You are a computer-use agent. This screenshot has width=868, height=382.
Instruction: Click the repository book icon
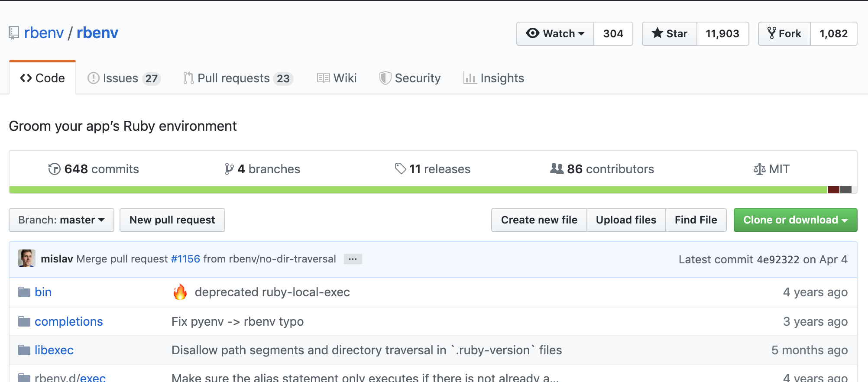(14, 33)
